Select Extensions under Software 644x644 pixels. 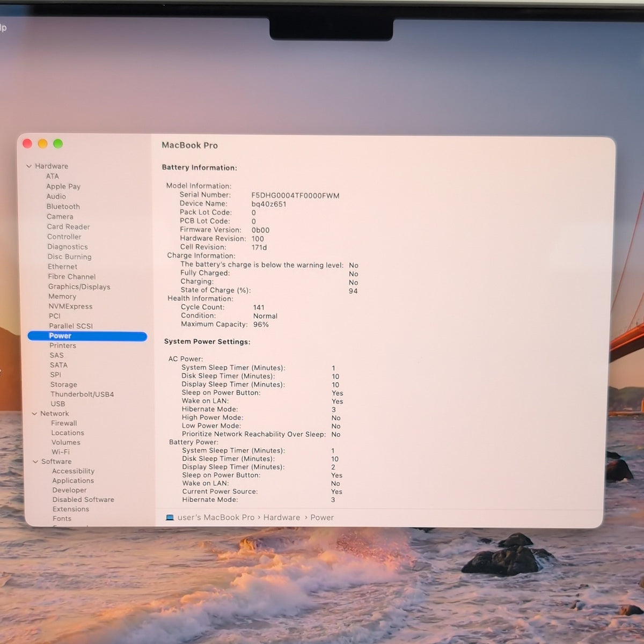coord(71,509)
